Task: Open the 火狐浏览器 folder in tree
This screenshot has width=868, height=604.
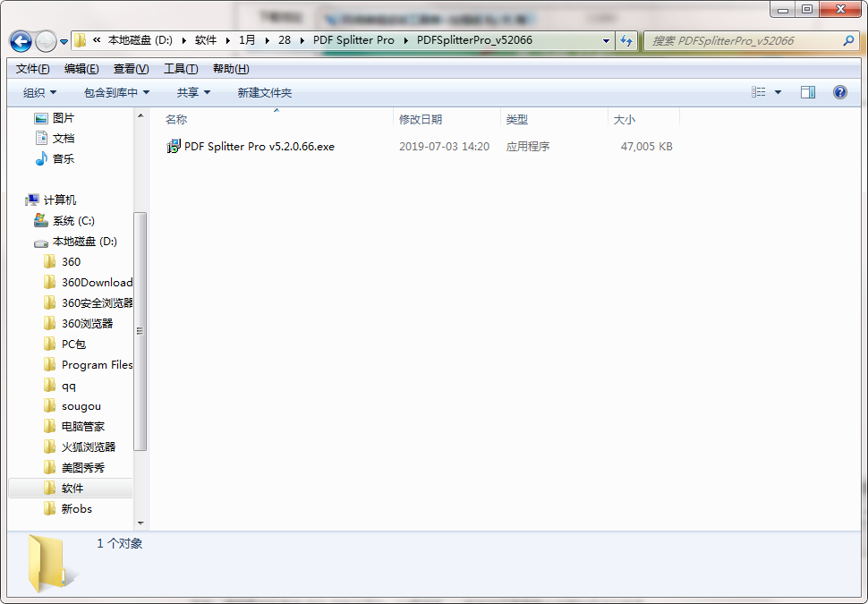Action: (79, 447)
